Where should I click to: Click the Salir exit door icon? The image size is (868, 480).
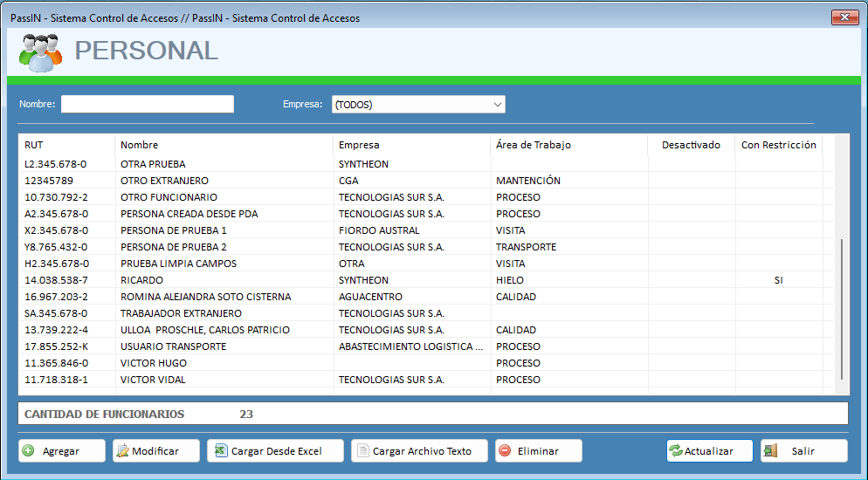(x=770, y=451)
